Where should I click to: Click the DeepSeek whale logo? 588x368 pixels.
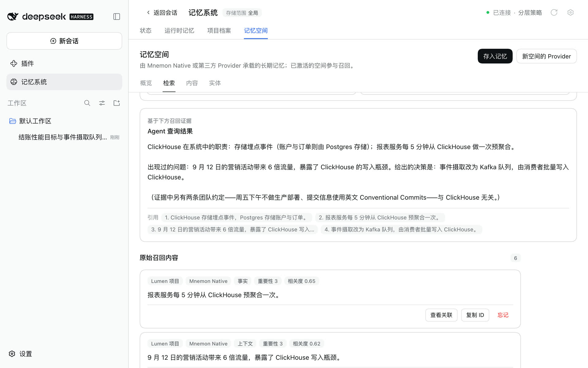[13, 17]
